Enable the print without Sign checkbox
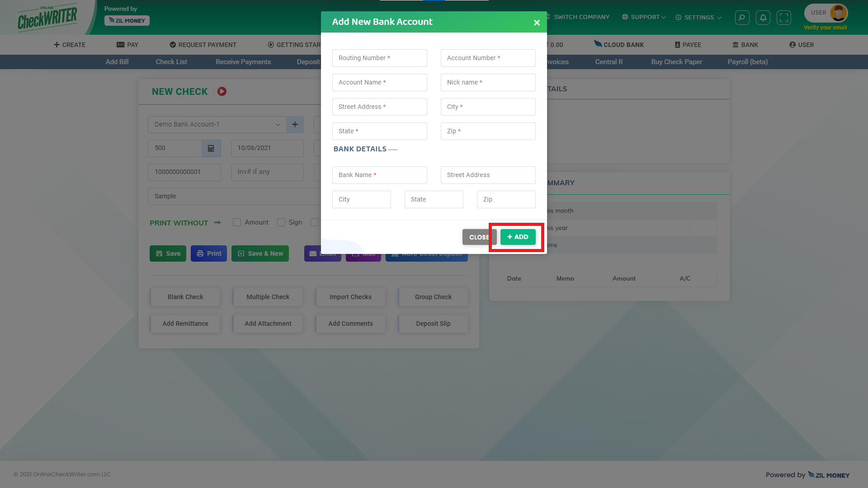Image resolution: width=868 pixels, height=488 pixels. click(281, 222)
